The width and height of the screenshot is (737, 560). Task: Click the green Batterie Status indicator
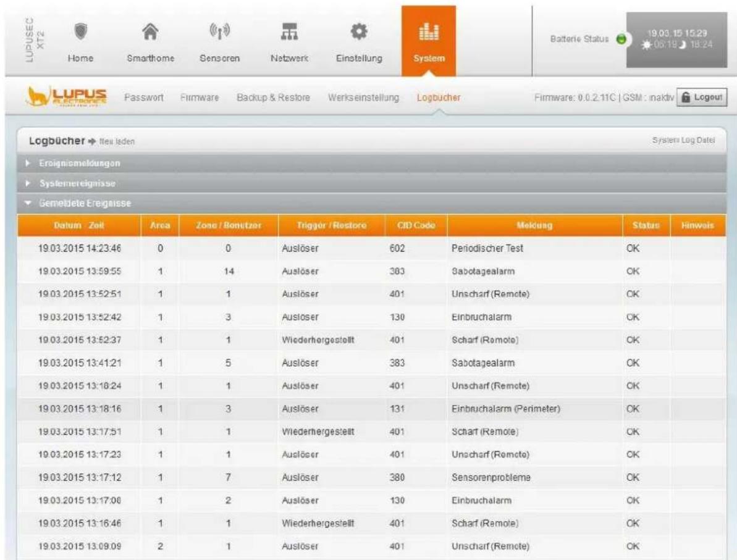[x=621, y=39]
